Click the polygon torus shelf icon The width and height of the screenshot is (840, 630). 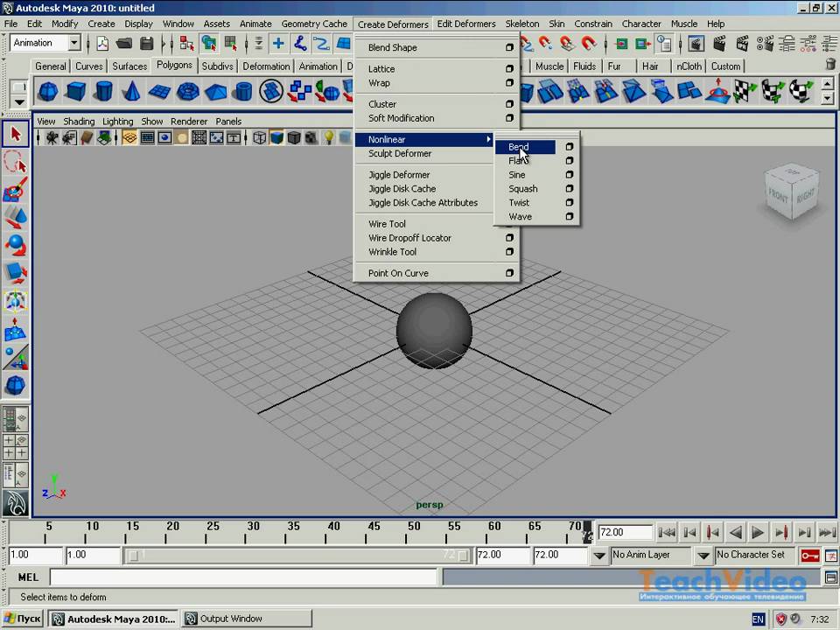pyautogui.click(x=187, y=91)
